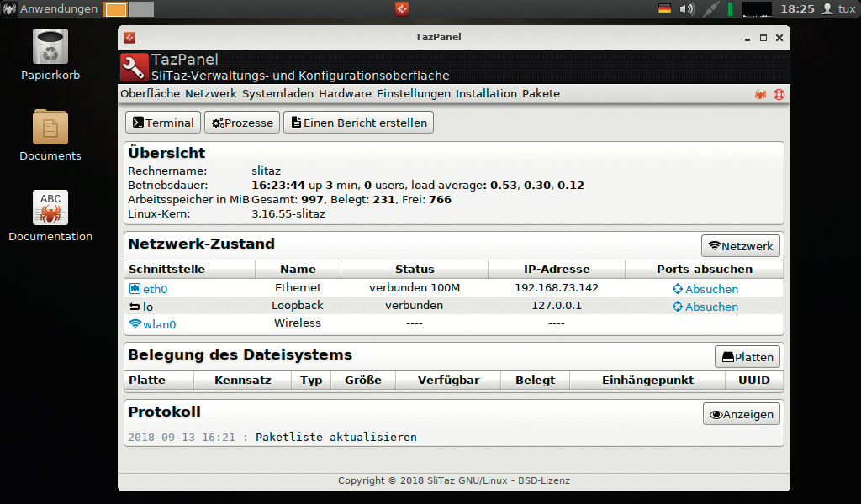Click the UUID column header
861x504 pixels.
(x=754, y=380)
